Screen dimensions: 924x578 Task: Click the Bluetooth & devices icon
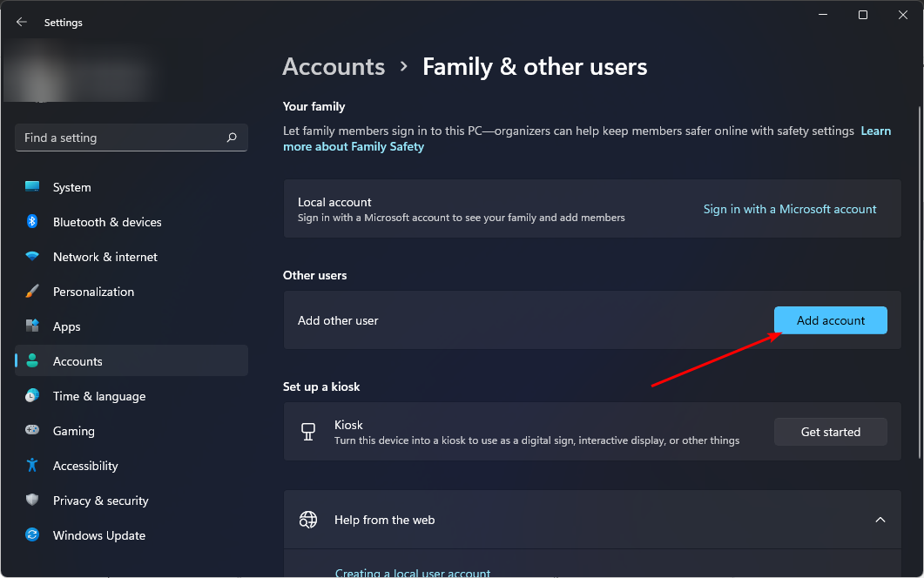coord(32,222)
